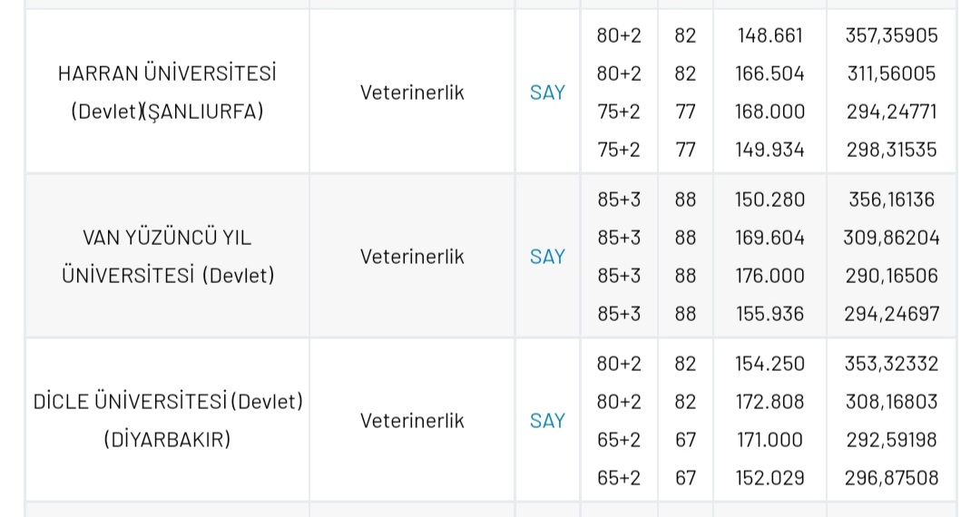Select score value 357,35905
The width and height of the screenshot is (980, 517).
(x=891, y=35)
